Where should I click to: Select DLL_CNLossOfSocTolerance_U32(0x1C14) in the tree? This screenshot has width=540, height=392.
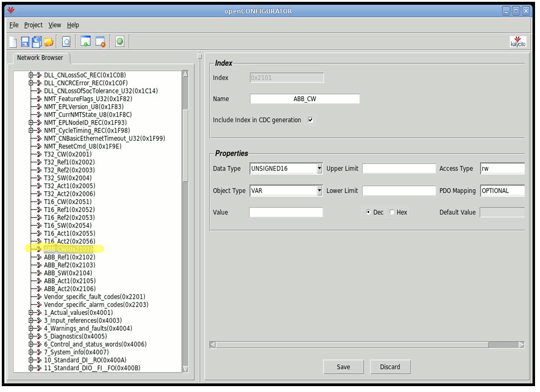(101, 90)
